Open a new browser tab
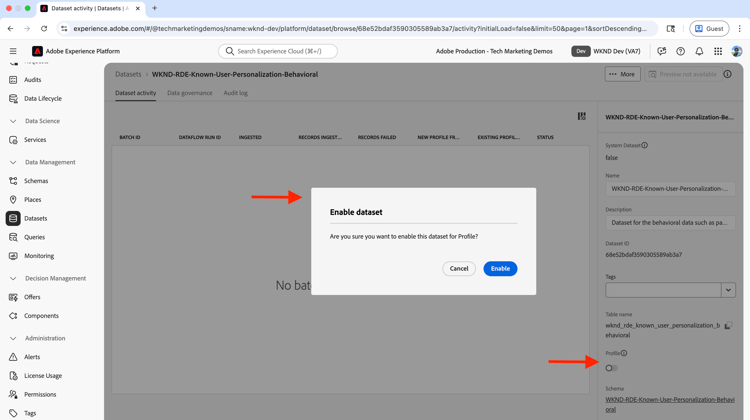This screenshot has height=420, width=750. (x=154, y=8)
